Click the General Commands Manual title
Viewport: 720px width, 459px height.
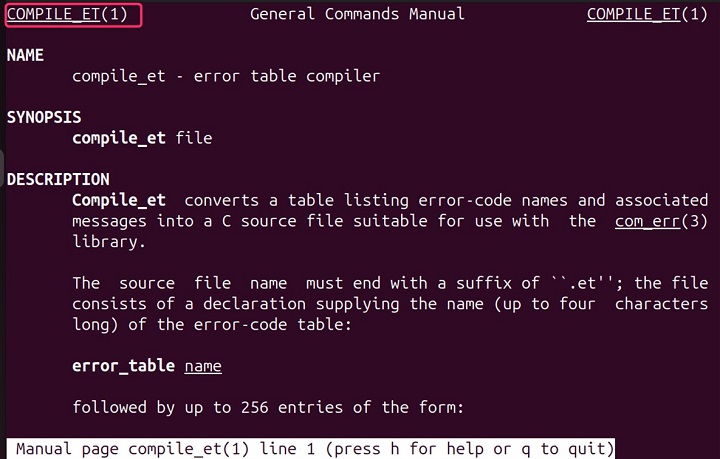(357, 14)
